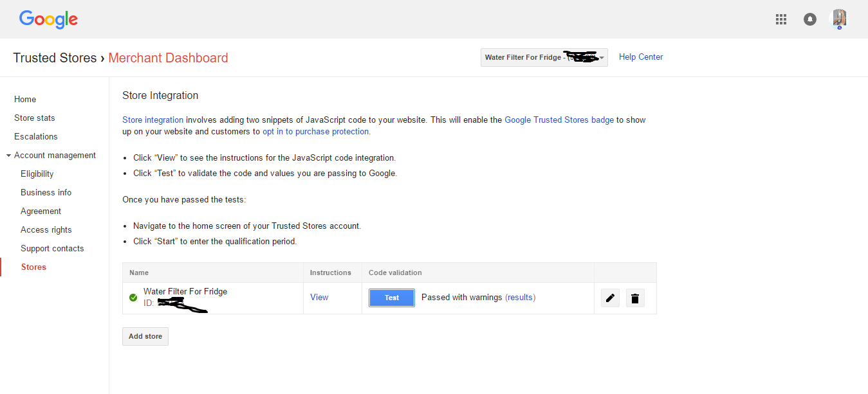Go to Home in sidebar
Screen dimensions: 868x394
(25, 99)
